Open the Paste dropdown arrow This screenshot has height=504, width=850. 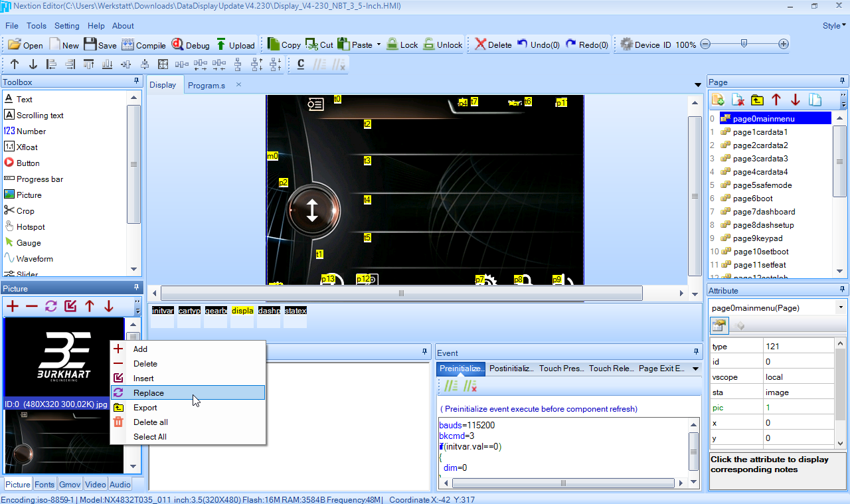(379, 45)
